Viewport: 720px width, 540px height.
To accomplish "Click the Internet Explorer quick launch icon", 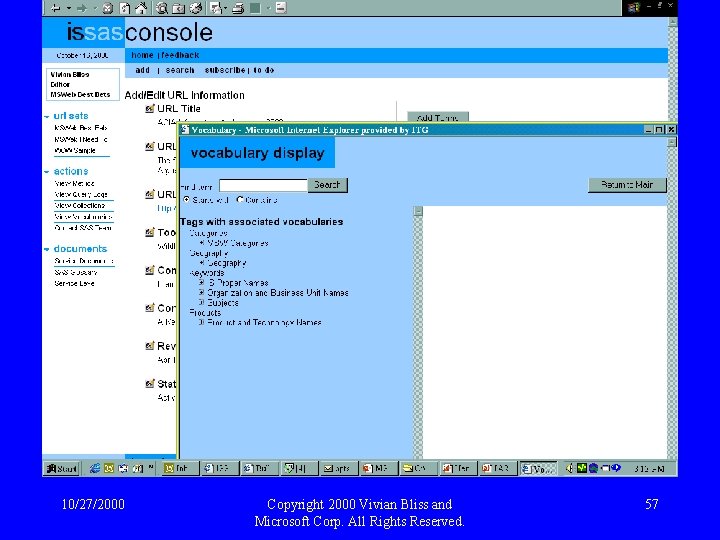I will 95,468.
